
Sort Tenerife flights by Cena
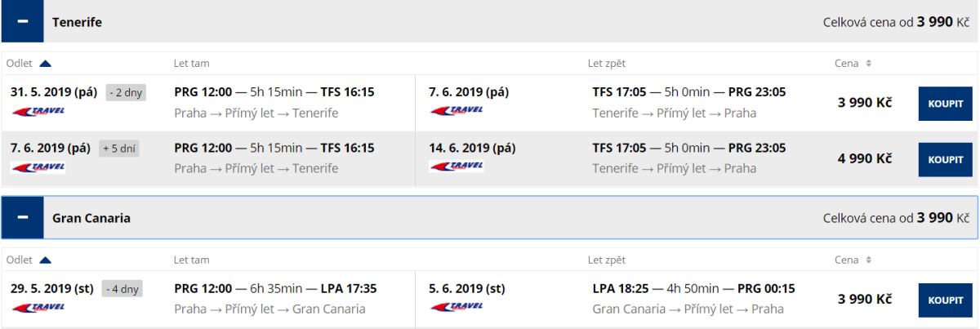click(868, 63)
